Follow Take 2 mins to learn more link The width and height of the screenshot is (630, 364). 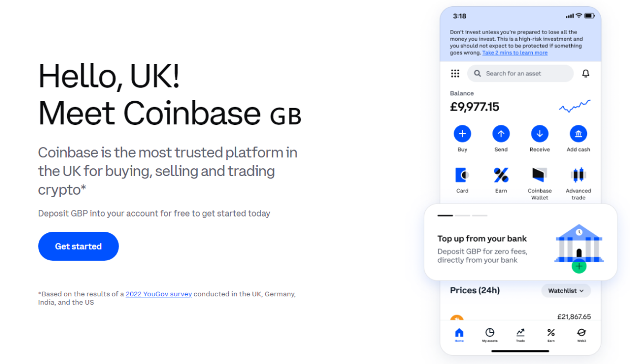click(514, 53)
